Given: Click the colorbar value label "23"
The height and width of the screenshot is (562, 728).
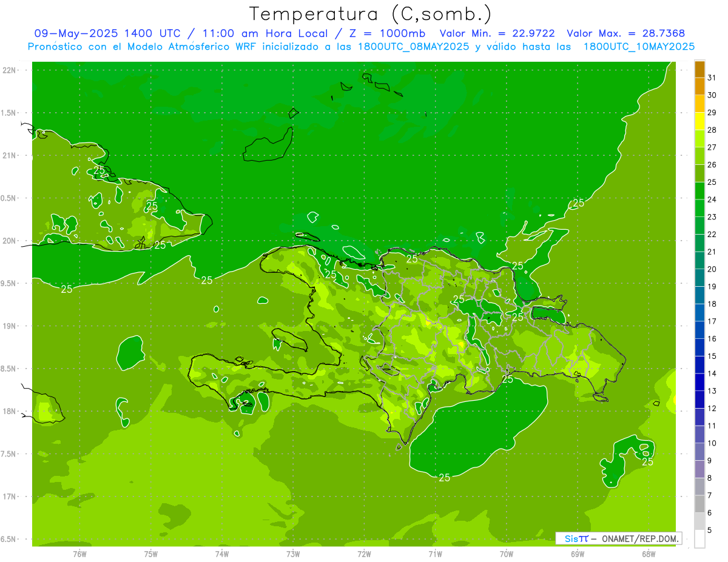Looking at the screenshot, I should coord(712,217).
